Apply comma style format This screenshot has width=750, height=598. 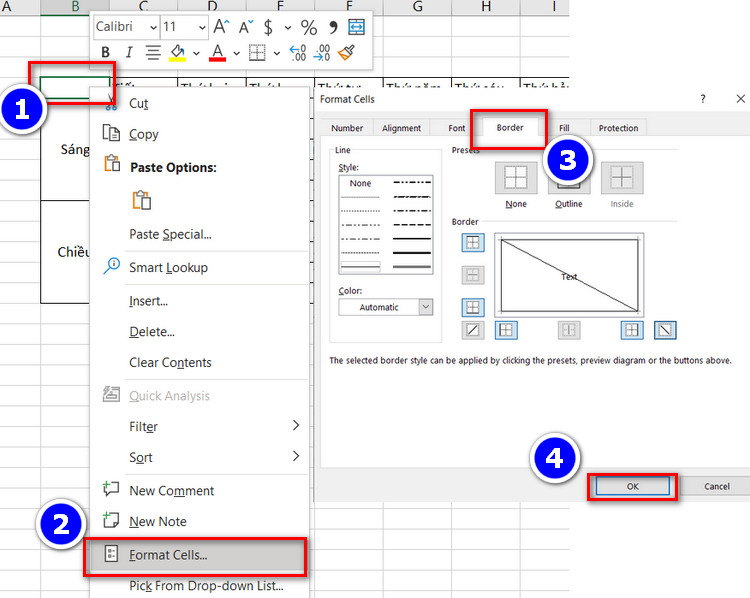pyautogui.click(x=333, y=27)
